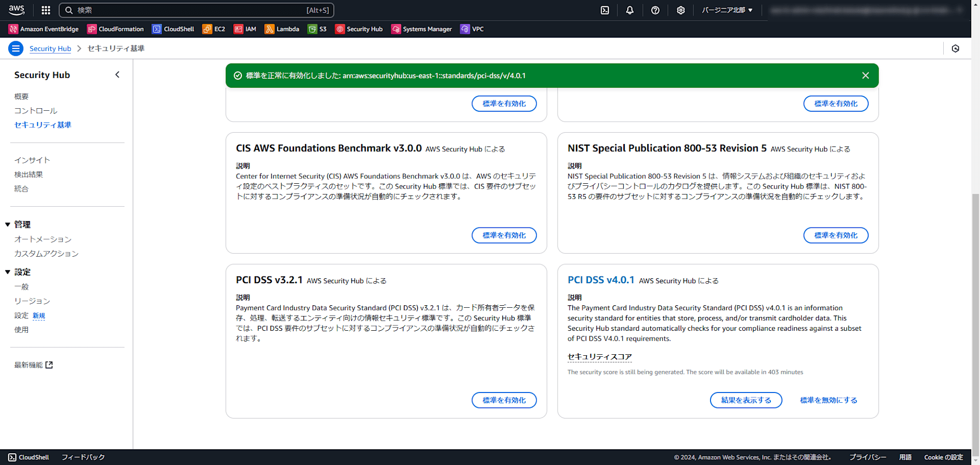Open the help question mark menu
Screen dimensions: 980x465
click(x=655, y=10)
